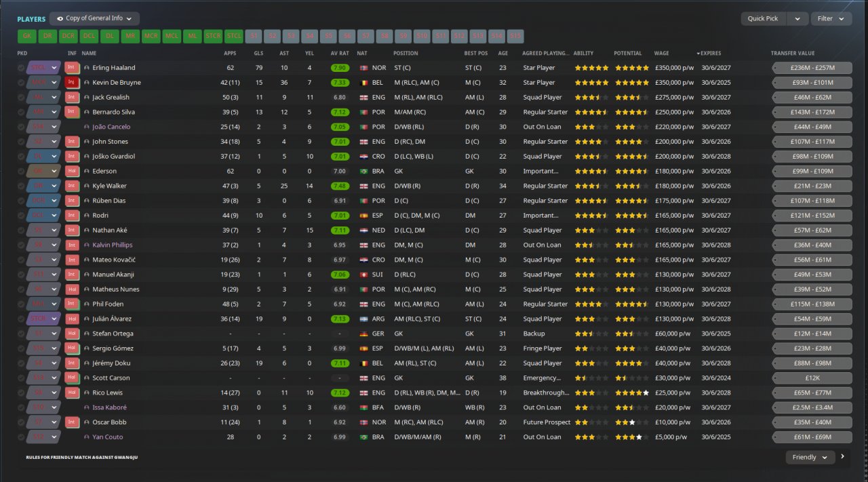Toggle the picked checkmark for Erling Haaland
Screen dimensions: 868x482
click(21, 68)
